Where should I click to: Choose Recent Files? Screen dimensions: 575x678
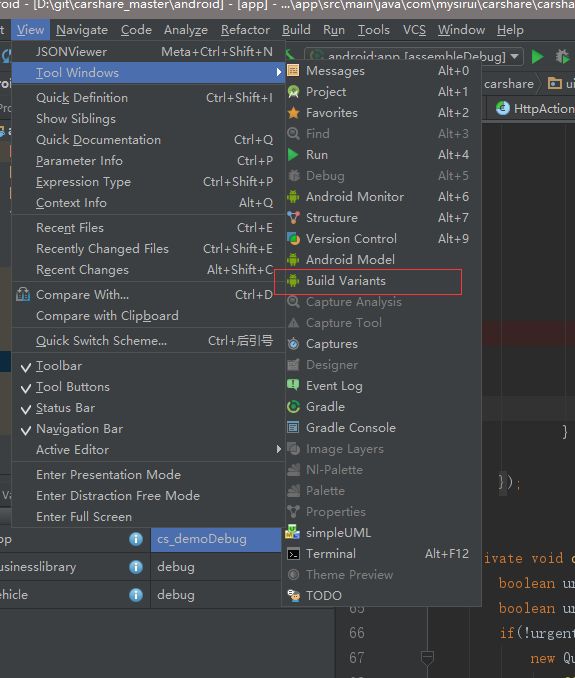coord(148,228)
